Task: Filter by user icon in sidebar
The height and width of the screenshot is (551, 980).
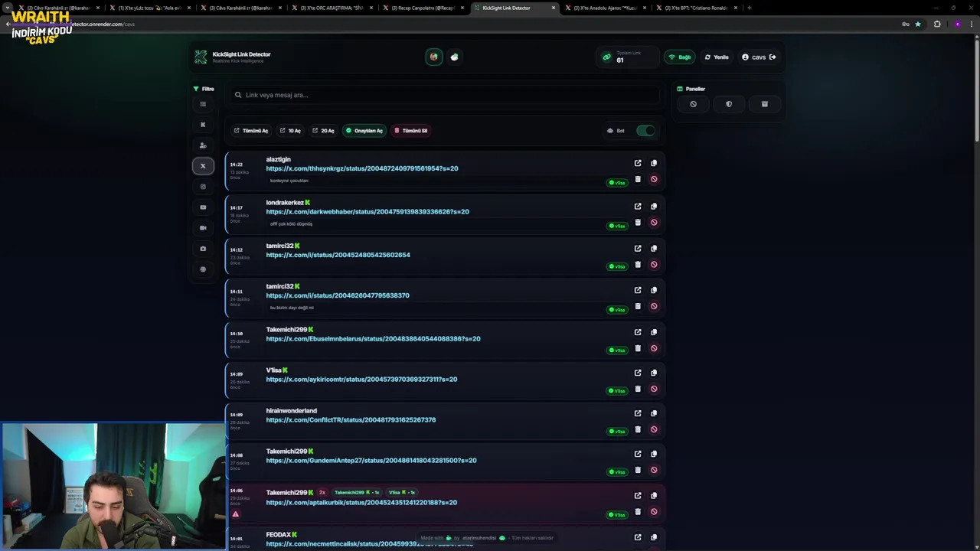Action: [x=203, y=145]
